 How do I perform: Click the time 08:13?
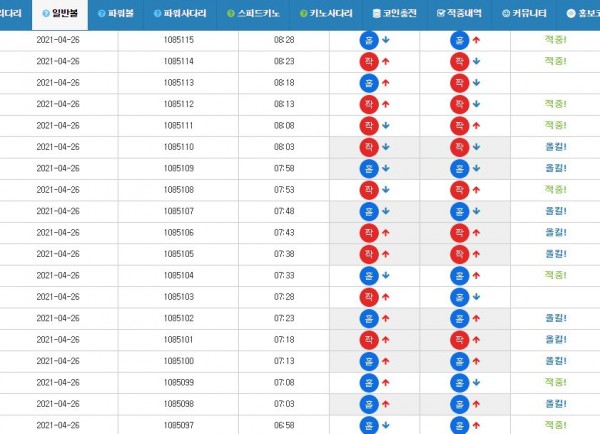[284, 104]
